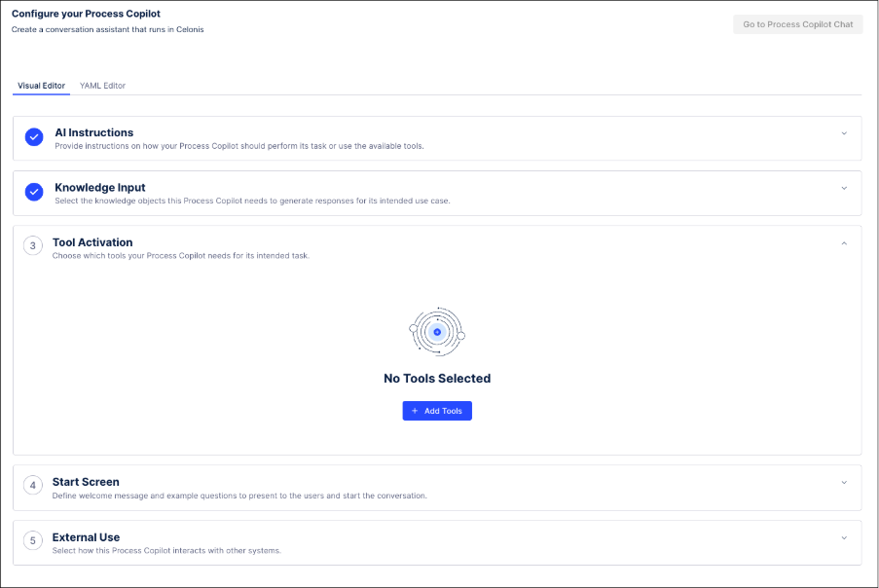This screenshot has width=879, height=588.
Task: Open the Start Screen heading
Action: [86, 482]
